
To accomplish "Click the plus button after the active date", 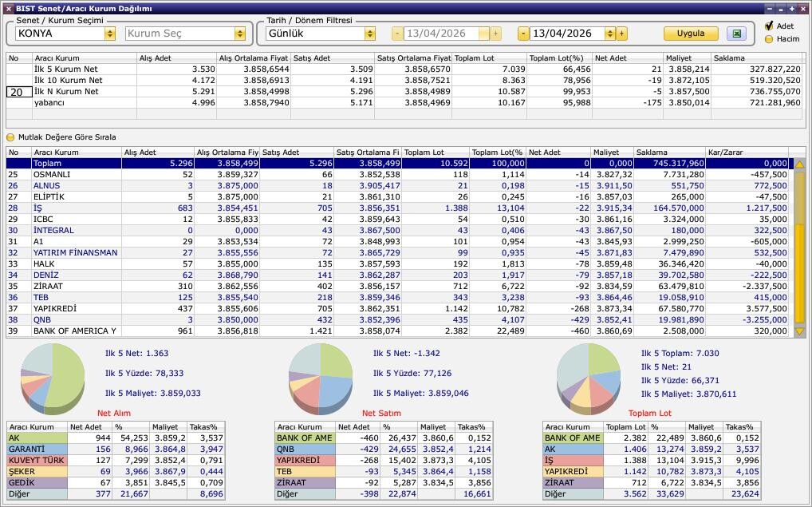I will coord(621,34).
